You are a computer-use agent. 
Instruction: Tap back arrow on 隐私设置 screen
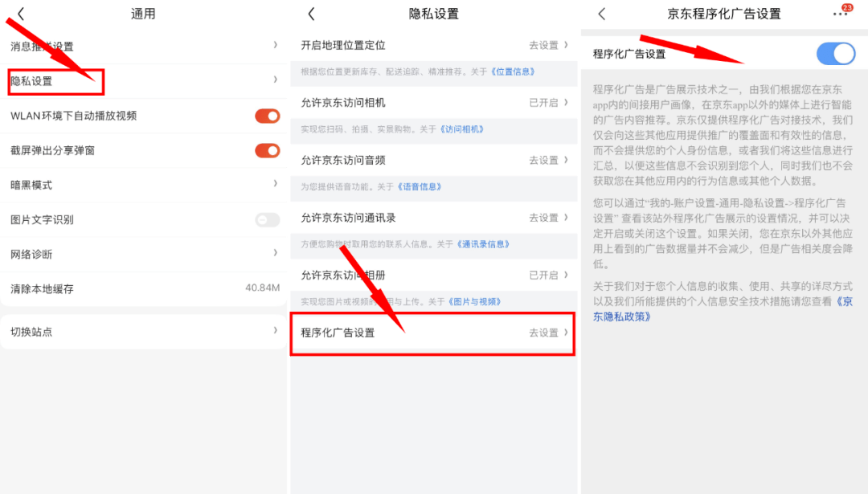click(x=312, y=14)
